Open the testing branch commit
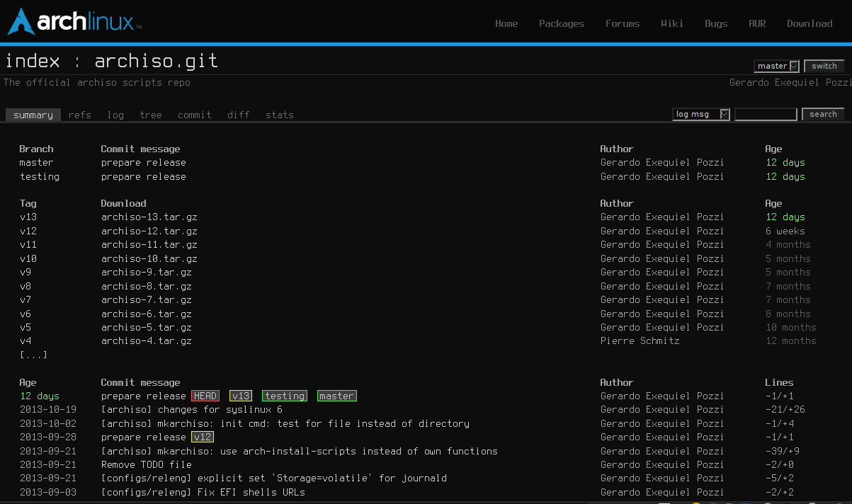Viewport: 852px width, 504px height. [x=143, y=176]
